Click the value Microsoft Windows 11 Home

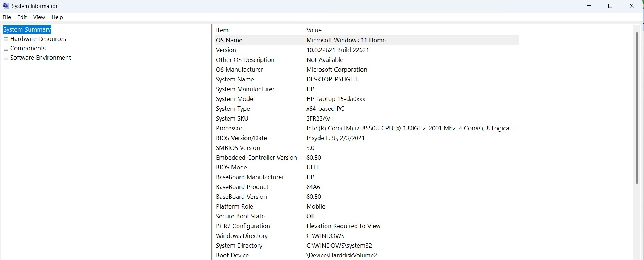(x=346, y=40)
